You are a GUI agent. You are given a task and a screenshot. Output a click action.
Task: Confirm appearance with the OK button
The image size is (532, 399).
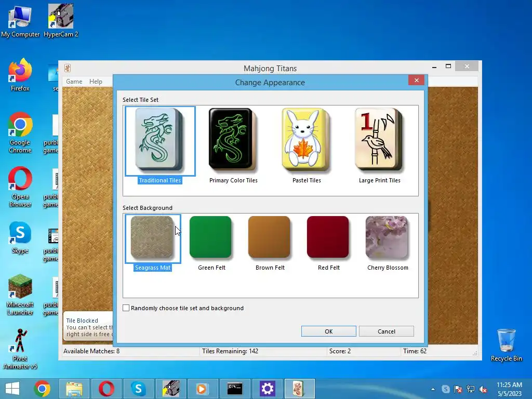328,331
